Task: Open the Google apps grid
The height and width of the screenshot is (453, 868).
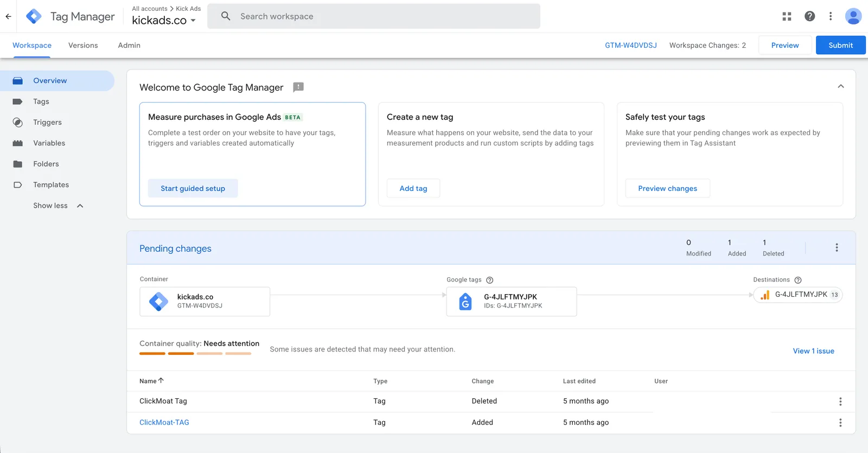Action: tap(787, 16)
